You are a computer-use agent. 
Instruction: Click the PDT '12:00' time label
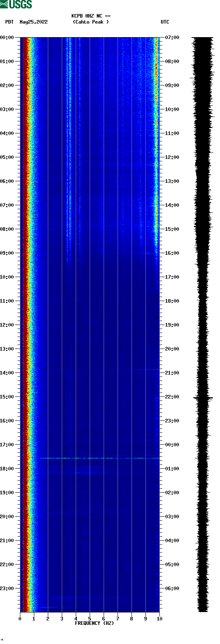7,325
